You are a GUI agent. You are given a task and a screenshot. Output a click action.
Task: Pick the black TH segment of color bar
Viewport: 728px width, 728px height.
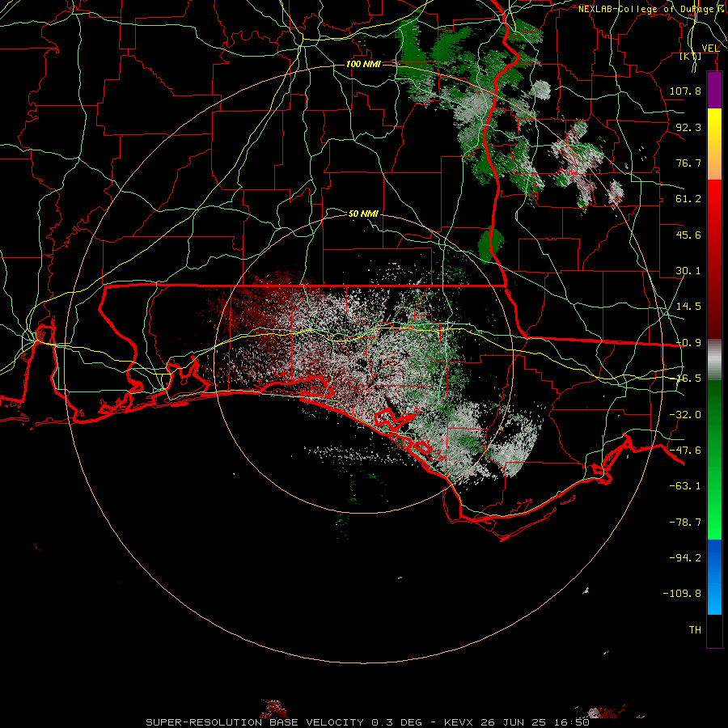(714, 631)
